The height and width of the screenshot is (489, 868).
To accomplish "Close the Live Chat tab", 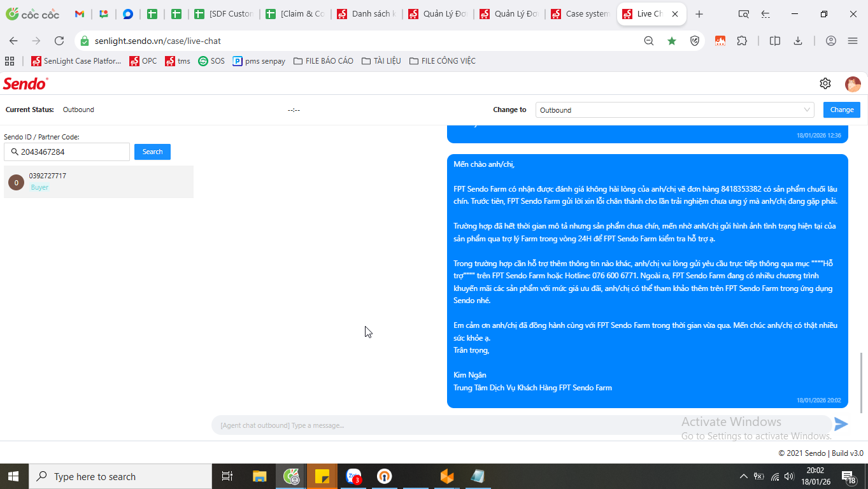I will click(x=675, y=14).
